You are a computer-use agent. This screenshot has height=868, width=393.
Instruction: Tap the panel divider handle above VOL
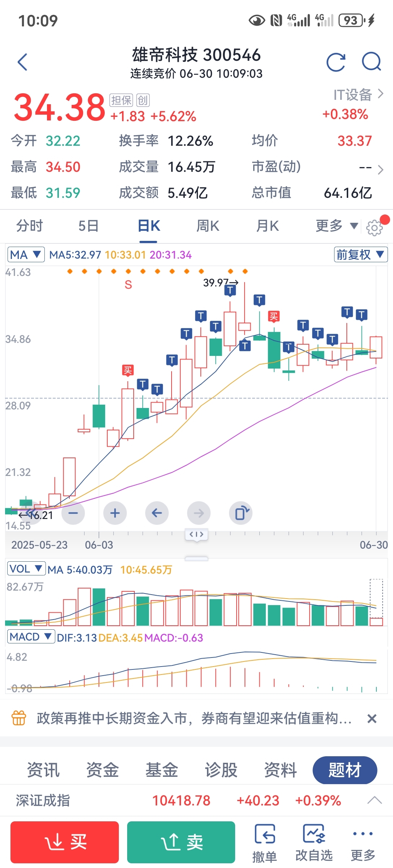(x=196, y=558)
